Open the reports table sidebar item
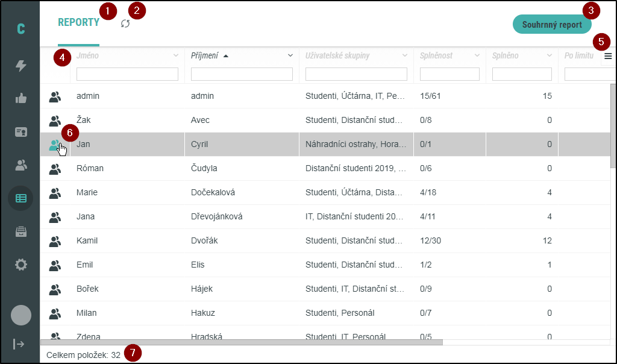This screenshot has width=617, height=364. [x=21, y=198]
